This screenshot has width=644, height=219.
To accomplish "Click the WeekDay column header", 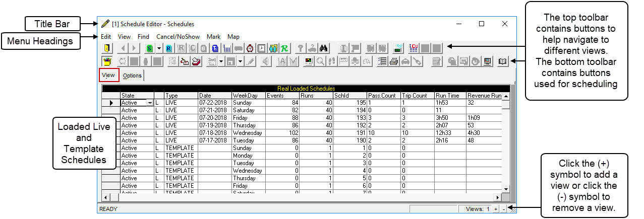I will pos(249,95).
